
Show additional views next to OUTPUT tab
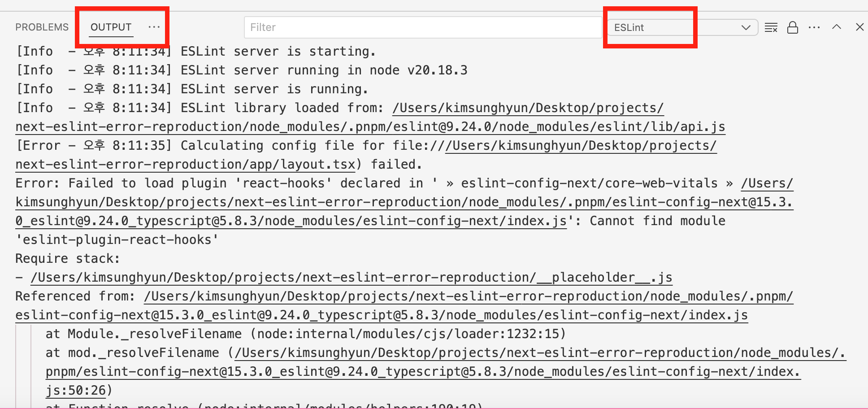click(154, 27)
